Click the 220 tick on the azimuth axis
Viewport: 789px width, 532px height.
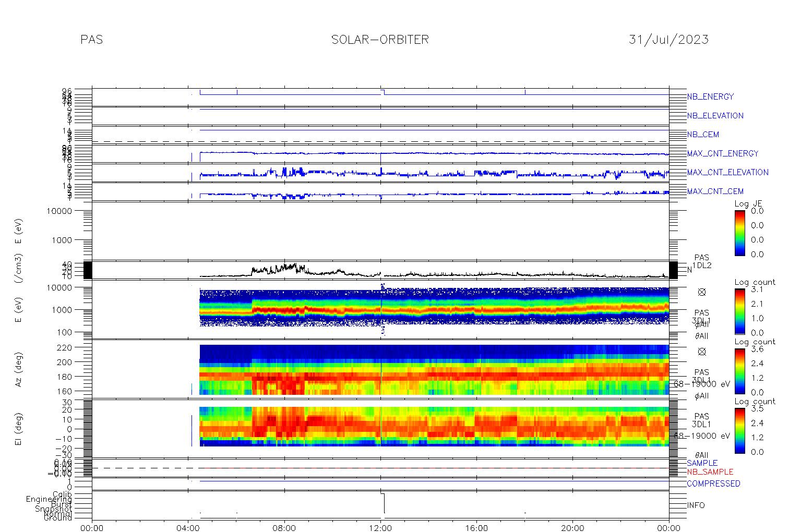click(x=65, y=347)
